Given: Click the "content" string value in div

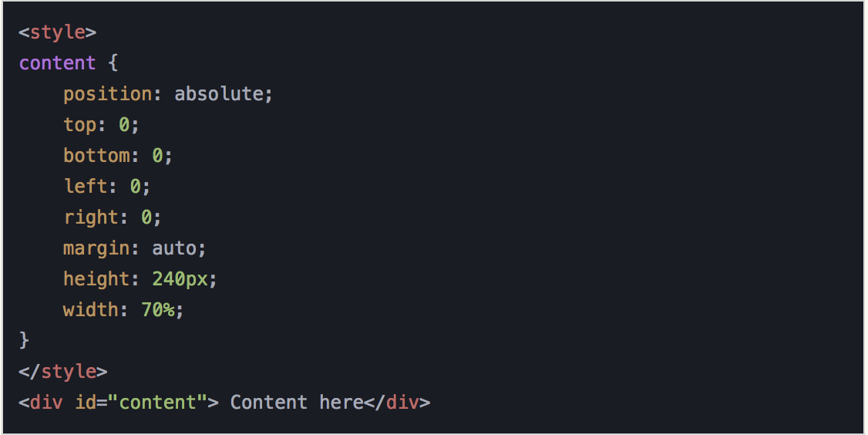Looking at the screenshot, I should pos(158,403).
